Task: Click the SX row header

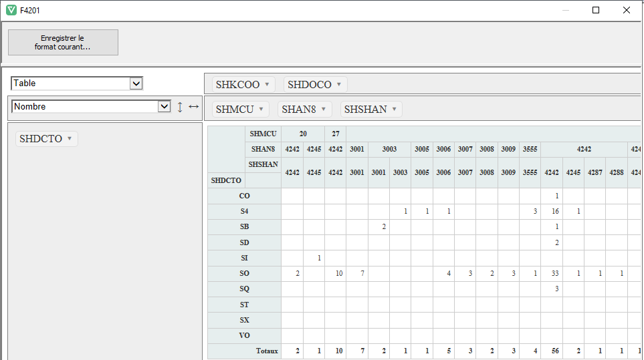Action: click(x=244, y=320)
